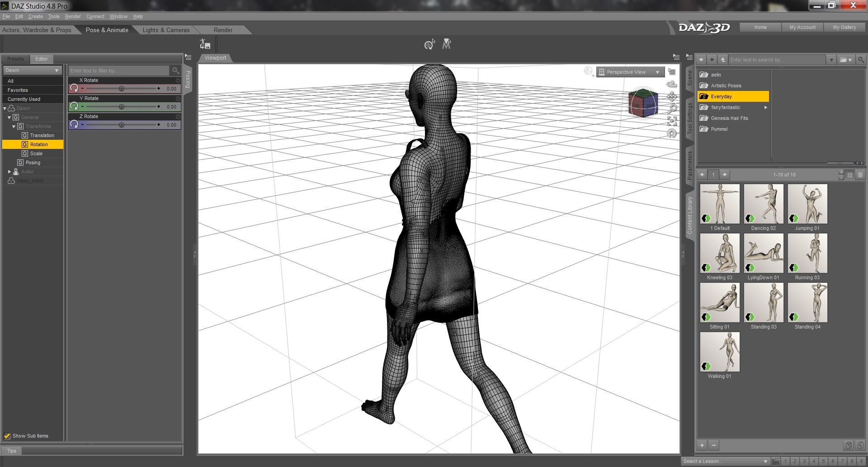The width and height of the screenshot is (868, 467).
Task: Click the Z Rotate slider handle
Action: [122, 125]
